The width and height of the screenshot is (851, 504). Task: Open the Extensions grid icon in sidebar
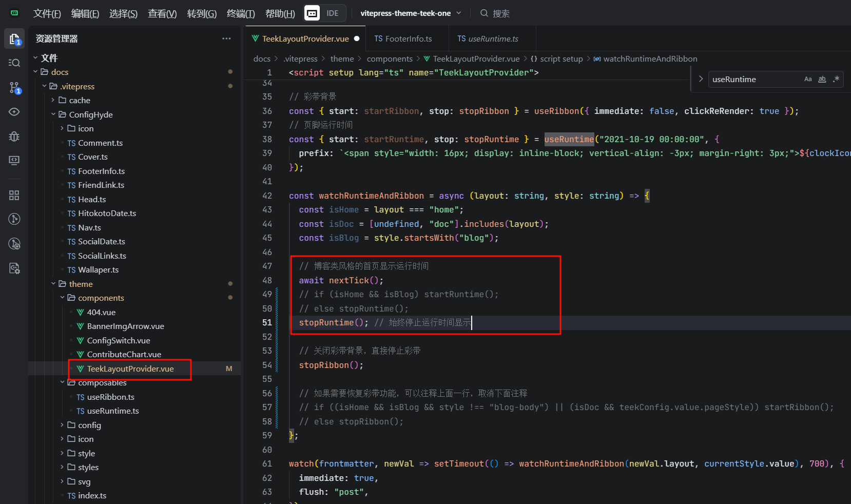click(x=14, y=195)
